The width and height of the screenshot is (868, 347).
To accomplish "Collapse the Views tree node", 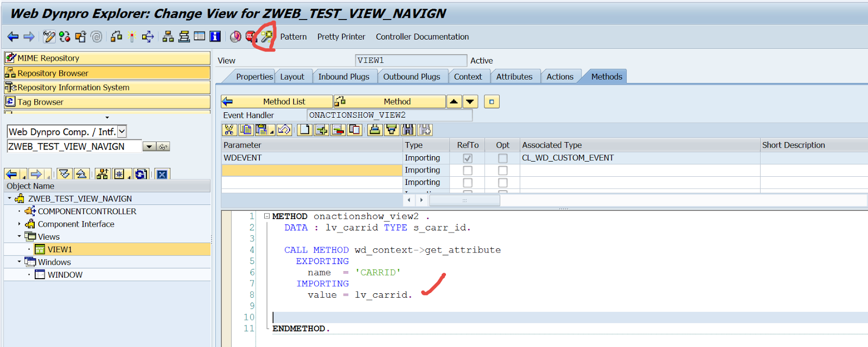I will point(20,236).
